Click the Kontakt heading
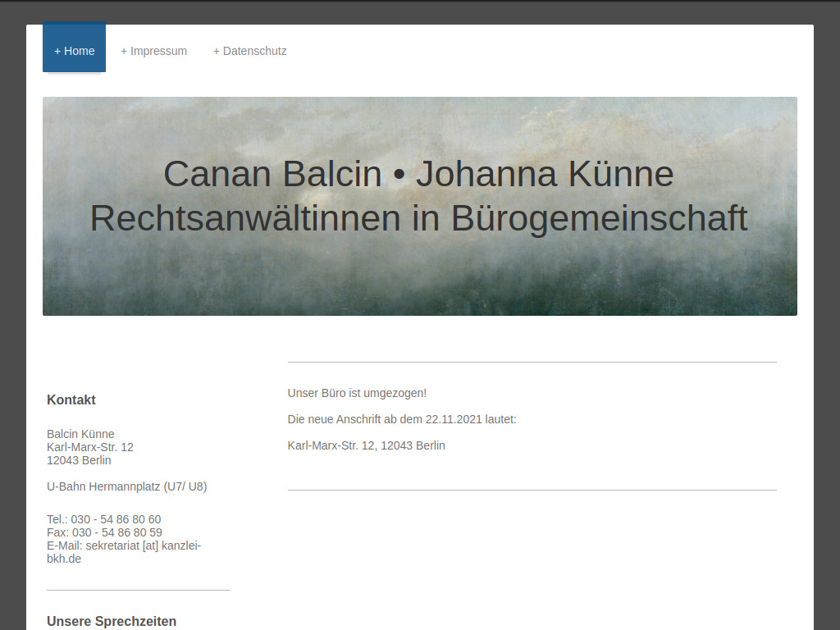The width and height of the screenshot is (840, 630). coord(71,399)
